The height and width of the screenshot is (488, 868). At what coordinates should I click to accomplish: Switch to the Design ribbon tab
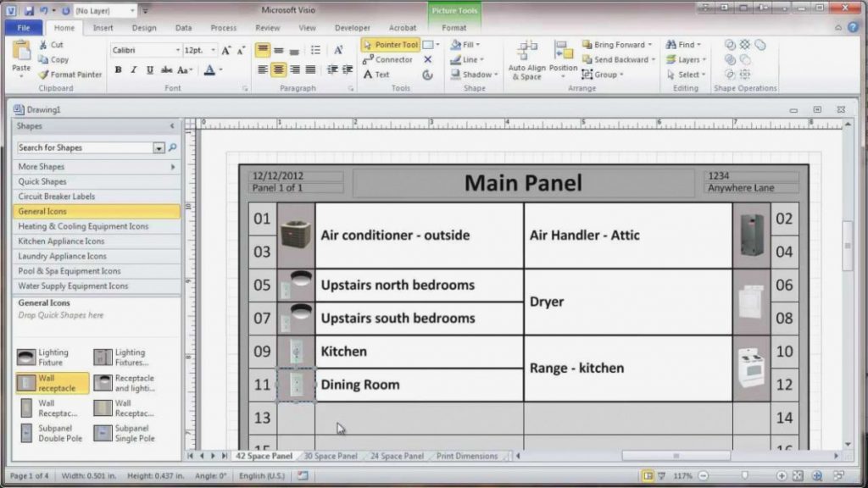point(144,28)
